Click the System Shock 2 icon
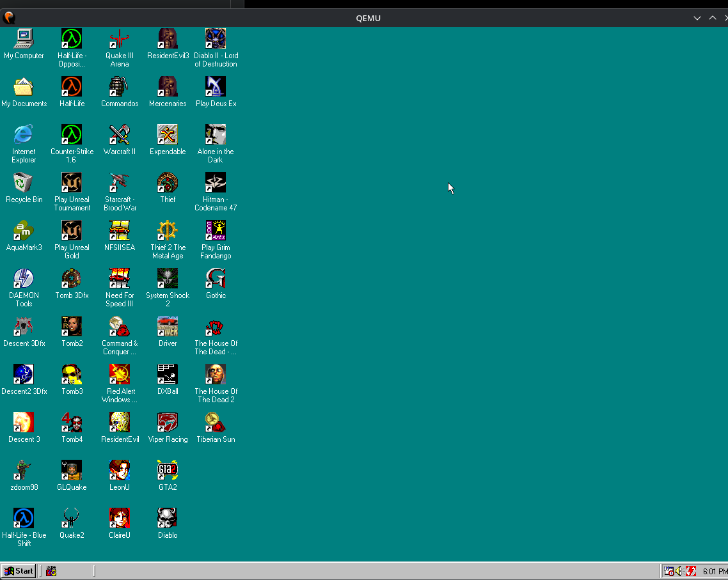728x580 pixels. [168, 278]
